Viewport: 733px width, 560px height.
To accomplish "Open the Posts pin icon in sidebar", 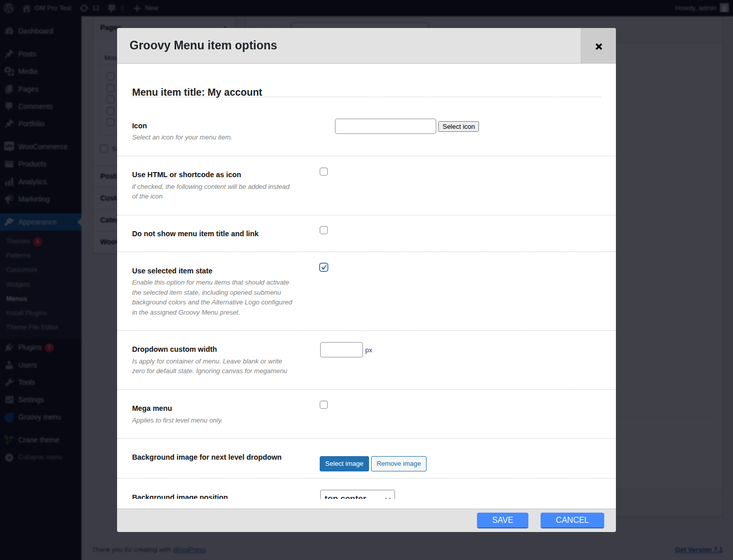I will click(x=9, y=54).
